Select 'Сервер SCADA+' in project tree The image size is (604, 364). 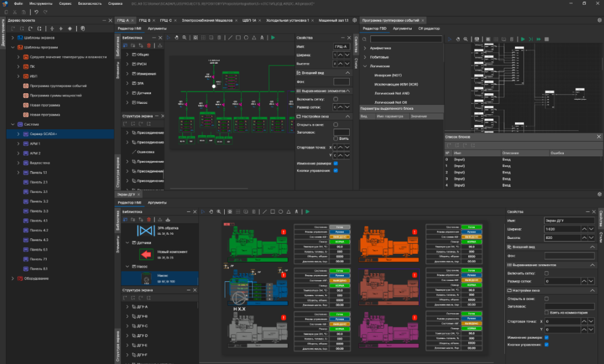pos(44,134)
